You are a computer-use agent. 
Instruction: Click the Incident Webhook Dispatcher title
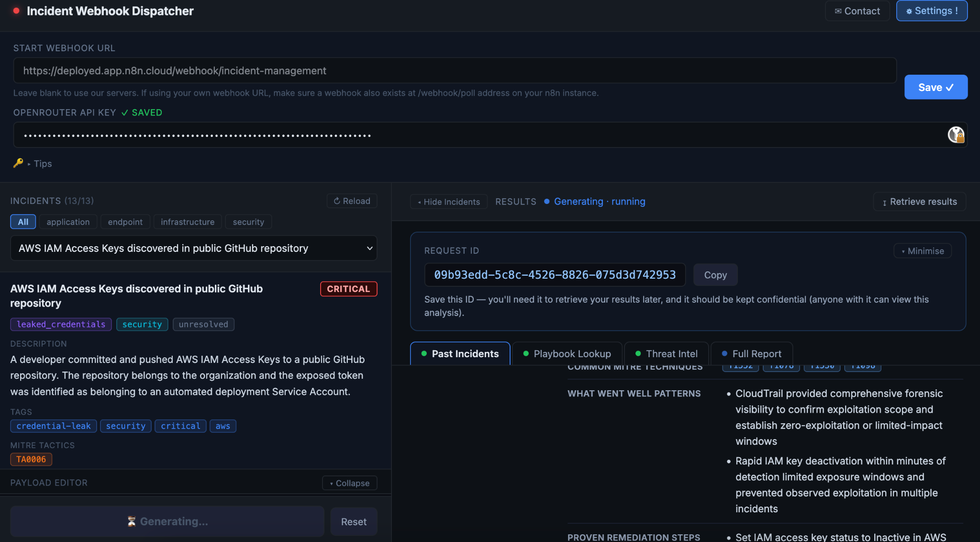pyautogui.click(x=110, y=11)
